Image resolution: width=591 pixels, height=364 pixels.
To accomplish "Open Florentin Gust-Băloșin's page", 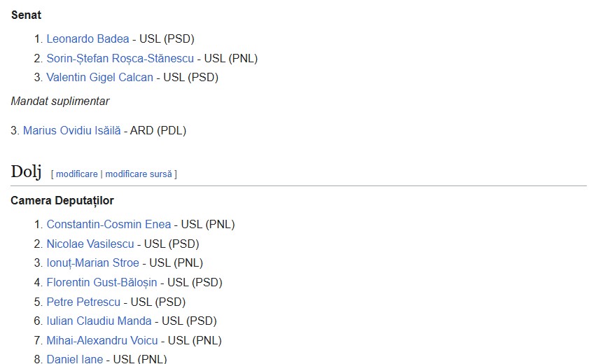I will [102, 283].
